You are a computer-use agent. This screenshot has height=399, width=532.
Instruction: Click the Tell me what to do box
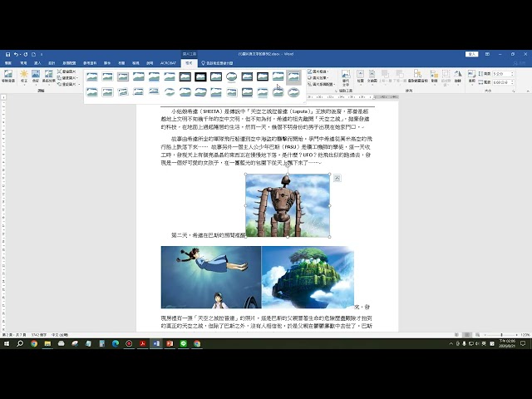[217, 63]
